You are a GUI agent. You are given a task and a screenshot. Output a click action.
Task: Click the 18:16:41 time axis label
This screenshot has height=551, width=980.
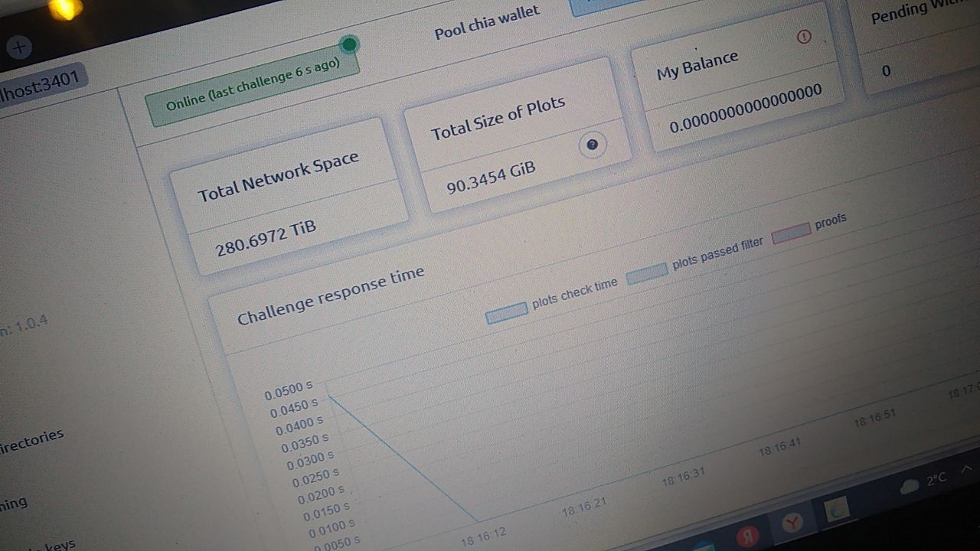pyautogui.click(x=780, y=447)
